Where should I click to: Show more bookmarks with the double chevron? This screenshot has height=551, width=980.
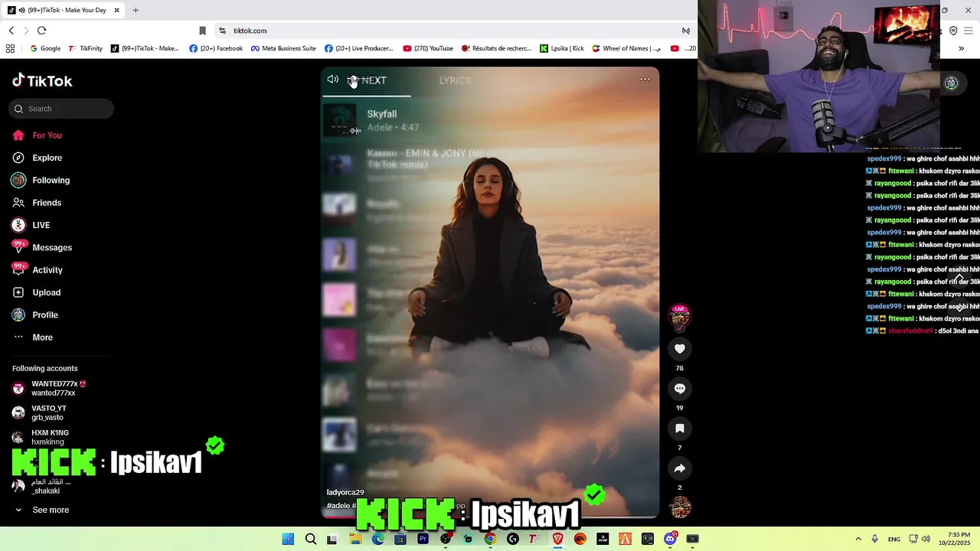pyautogui.click(x=961, y=48)
